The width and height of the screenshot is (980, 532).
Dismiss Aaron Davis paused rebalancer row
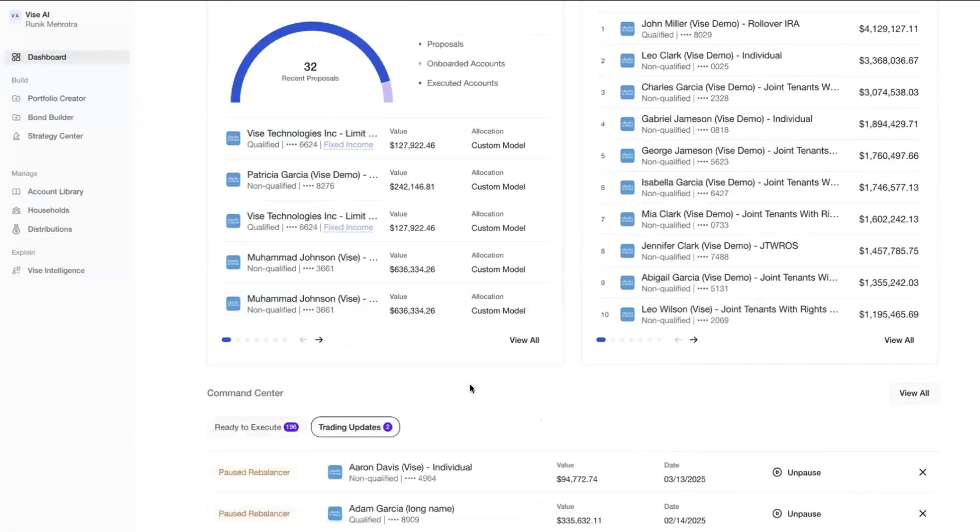click(923, 472)
